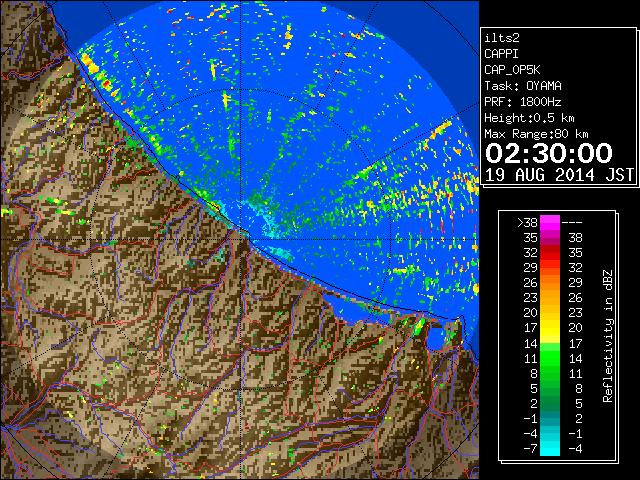Click the "-7" legend label
640x480 pixels.
click(x=530, y=448)
